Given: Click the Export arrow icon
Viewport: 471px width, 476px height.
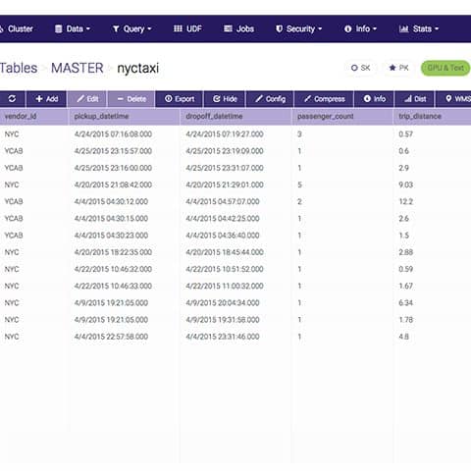Looking at the screenshot, I should [x=168, y=99].
